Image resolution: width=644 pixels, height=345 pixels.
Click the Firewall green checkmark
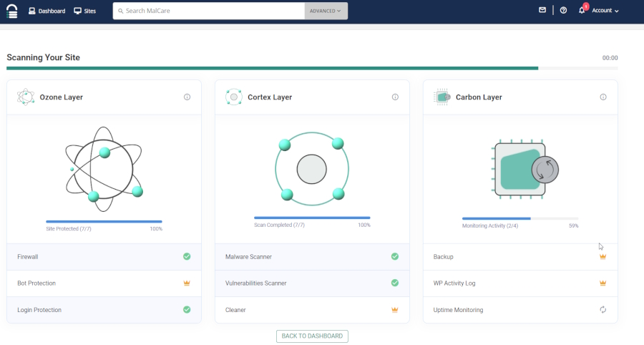[x=187, y=256]
